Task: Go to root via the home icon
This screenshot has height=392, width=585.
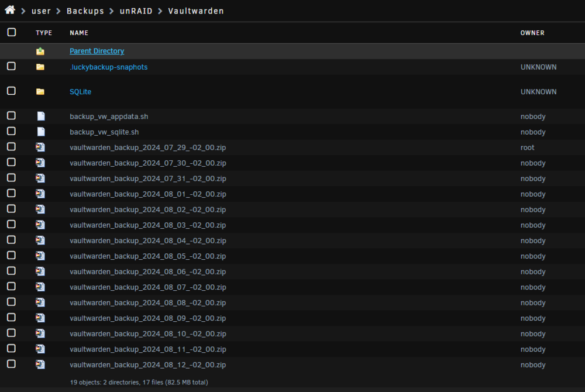Action: [x=10, y=10]
